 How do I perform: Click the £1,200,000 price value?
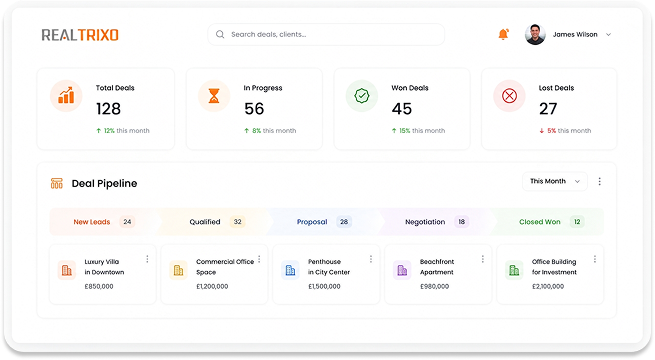pos(212,286)
